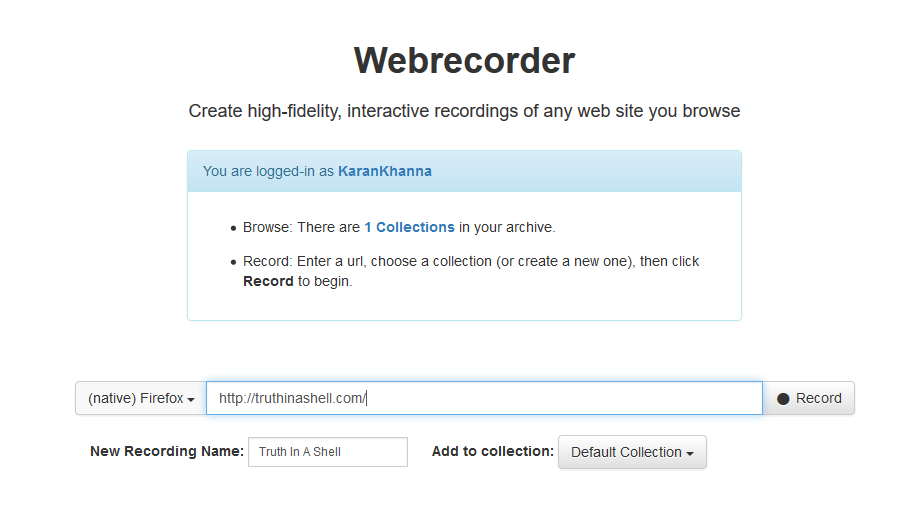Click the Webrecorder page heading
The image size is (922, 508).
pyautogui.click(x=464, y=61)
